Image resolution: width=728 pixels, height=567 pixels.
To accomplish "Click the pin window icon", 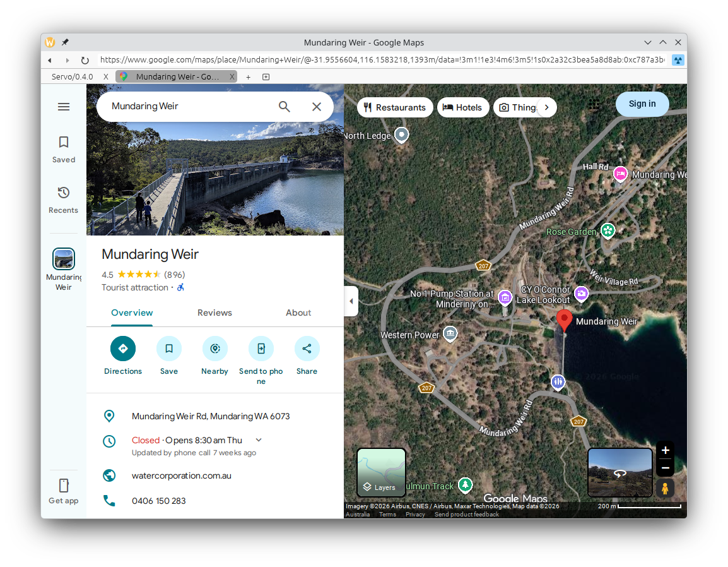I will [65, 42].
